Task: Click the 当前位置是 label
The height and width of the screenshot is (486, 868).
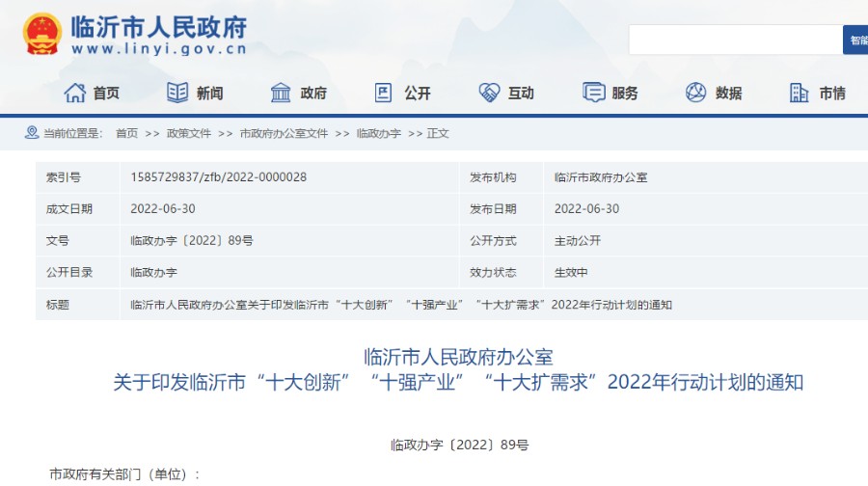Action: pos(72,133)
